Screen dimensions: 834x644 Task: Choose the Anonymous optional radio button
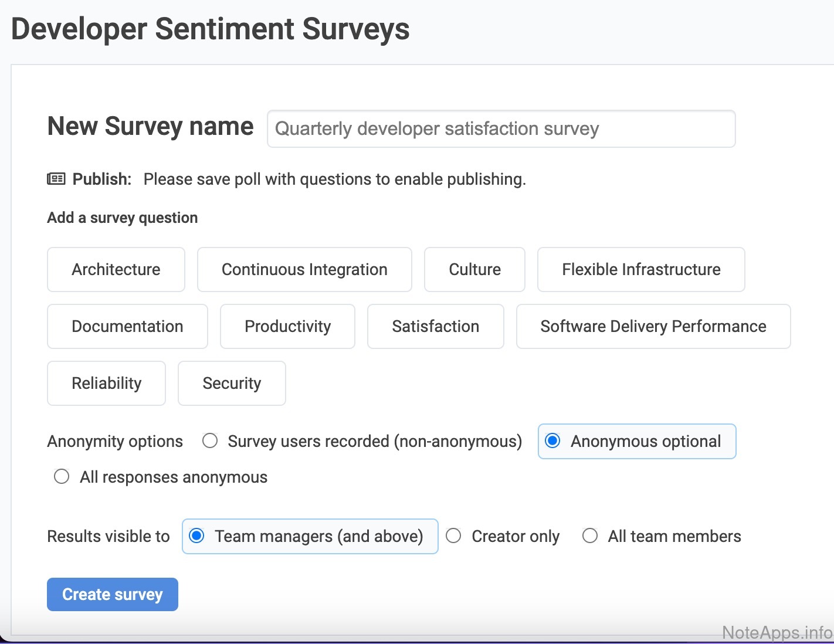click(552, 441)
